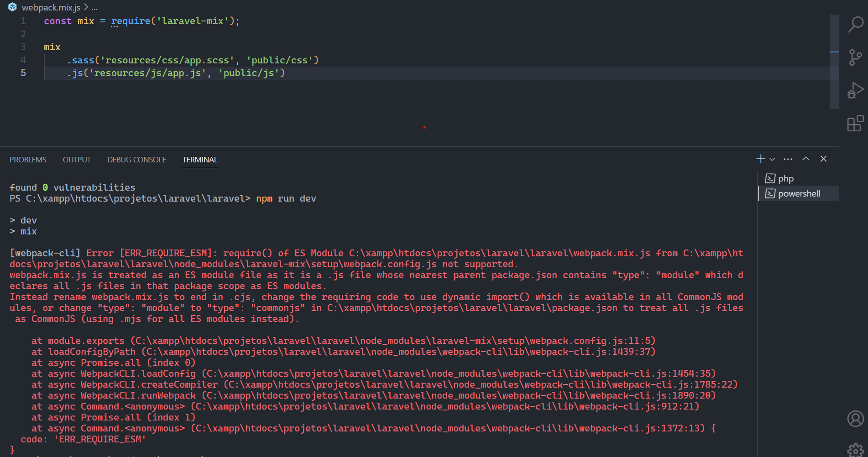Open the Accounts menu icon
This screenshot has width=868, height=457.
coord(855,419)
